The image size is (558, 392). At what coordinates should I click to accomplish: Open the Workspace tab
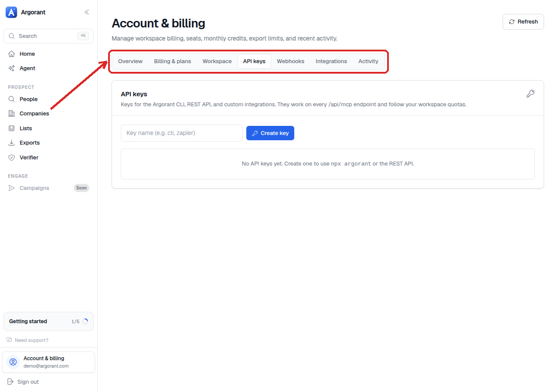click(x=217, y=61)
